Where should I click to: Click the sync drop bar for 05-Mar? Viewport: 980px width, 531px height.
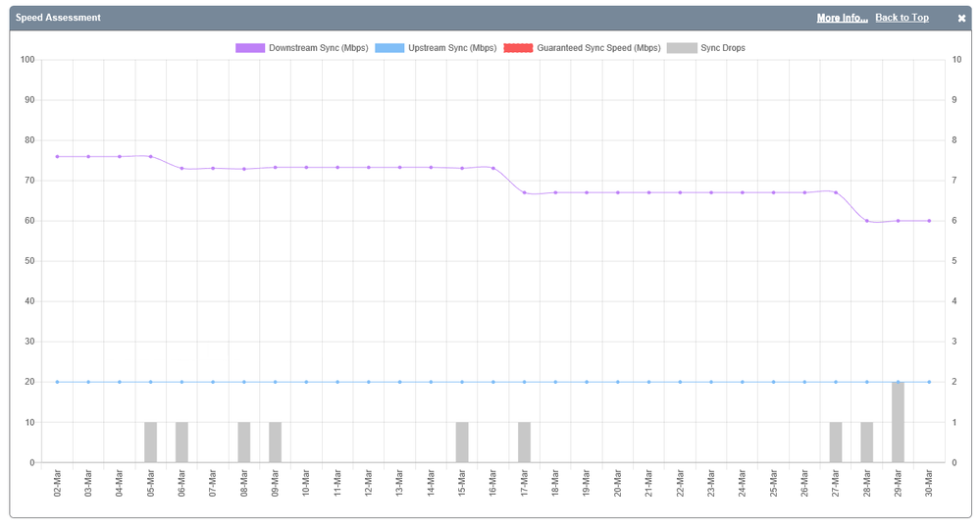(x=150, y=443)
